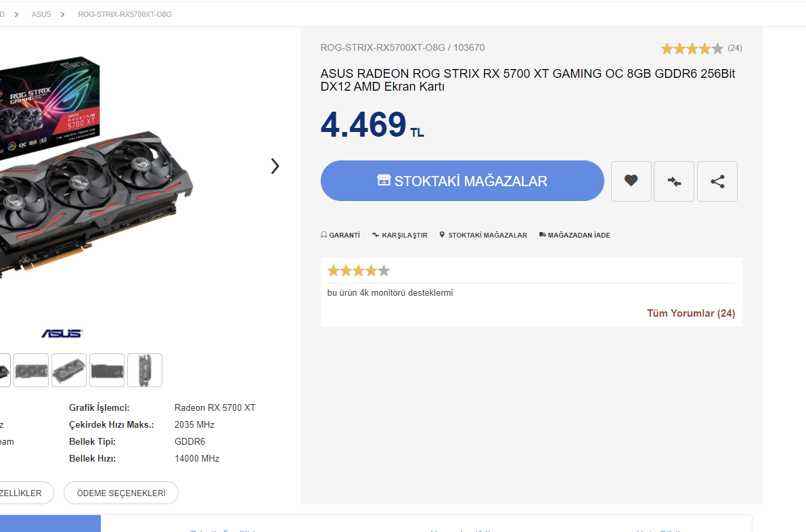Click the share icon button
Image resolution: width=806 pixels, height=532 pixels.
(717, 181)
